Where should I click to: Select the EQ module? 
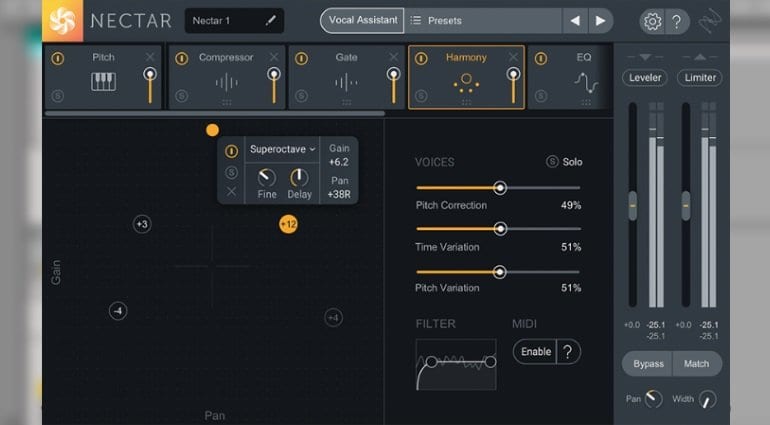570,77
